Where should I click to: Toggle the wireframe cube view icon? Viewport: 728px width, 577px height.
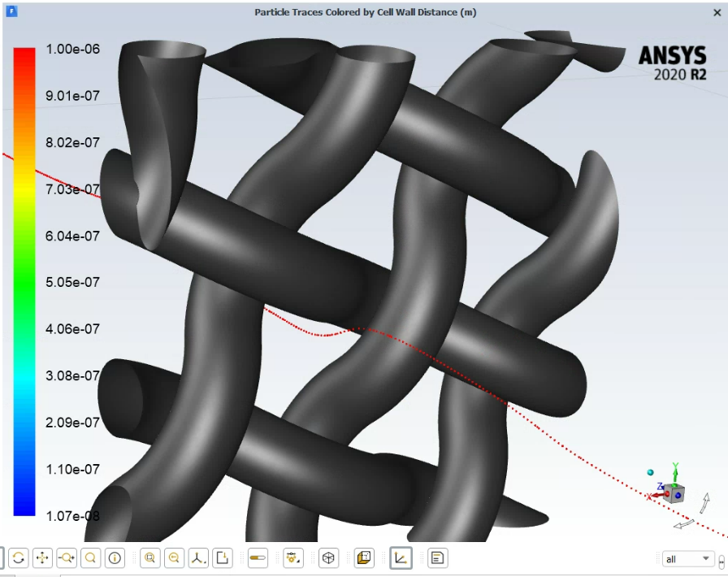328,557
